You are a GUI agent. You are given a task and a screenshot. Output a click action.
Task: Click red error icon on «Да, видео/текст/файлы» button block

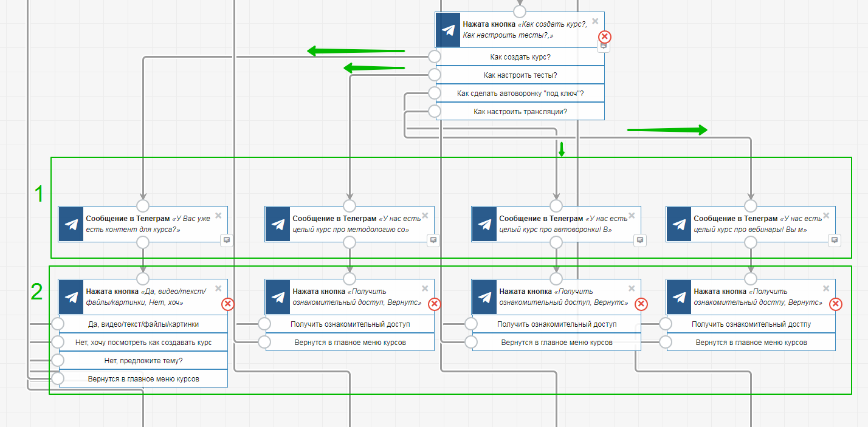click(x=228, y=304)
